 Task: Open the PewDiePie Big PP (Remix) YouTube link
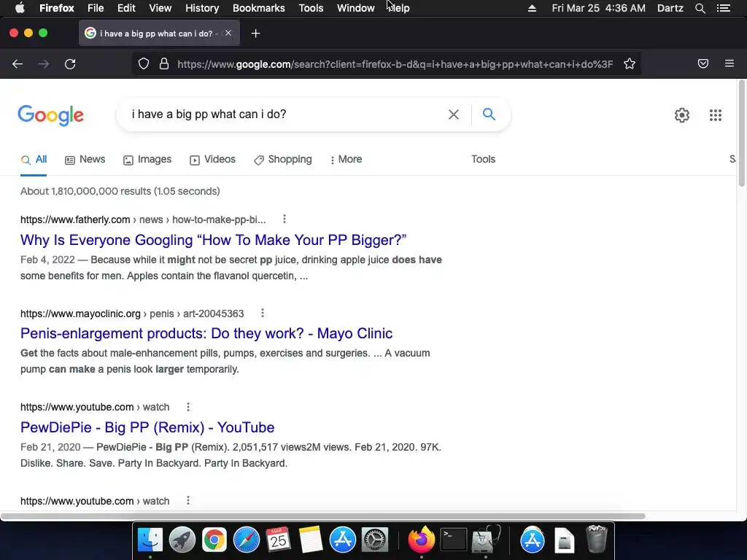coord(147,427)
